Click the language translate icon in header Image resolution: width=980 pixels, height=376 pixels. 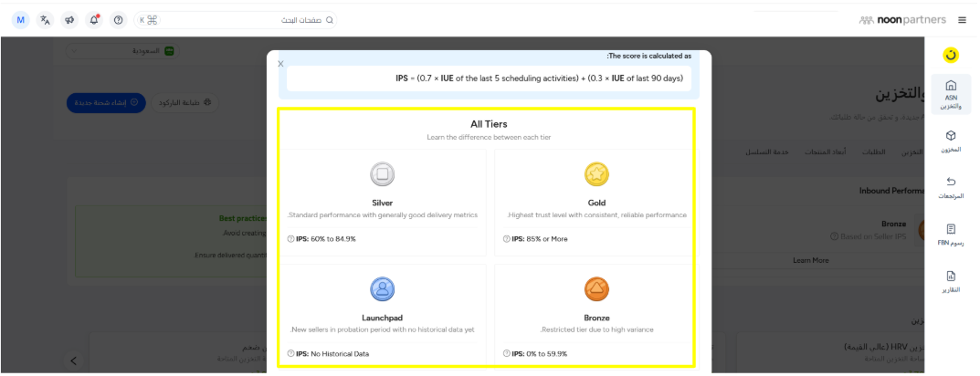point(45,19)
